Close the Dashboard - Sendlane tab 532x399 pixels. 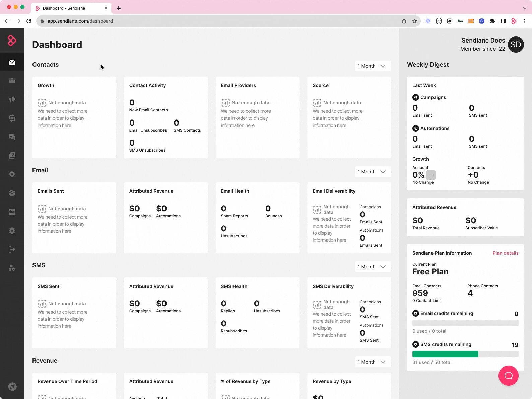pyautogui.click(x=106, y=8)
